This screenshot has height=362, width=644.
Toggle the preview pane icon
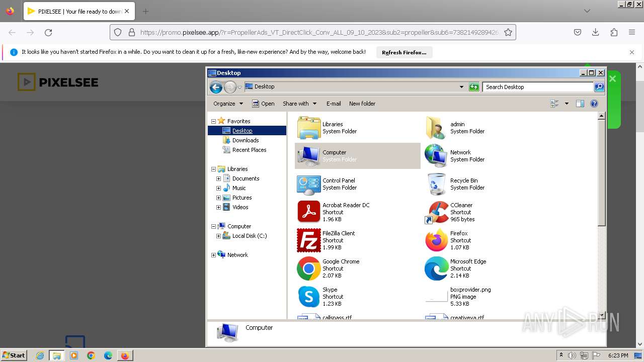[580, 104]
